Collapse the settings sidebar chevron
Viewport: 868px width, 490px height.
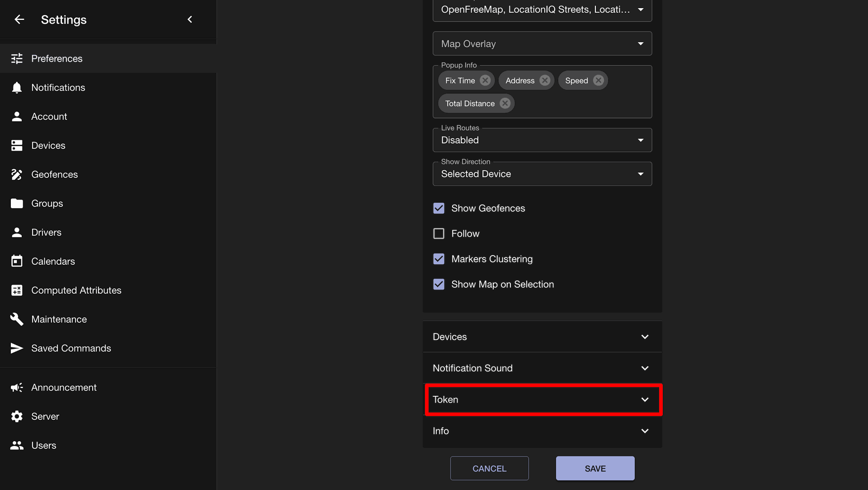(190, 19)
